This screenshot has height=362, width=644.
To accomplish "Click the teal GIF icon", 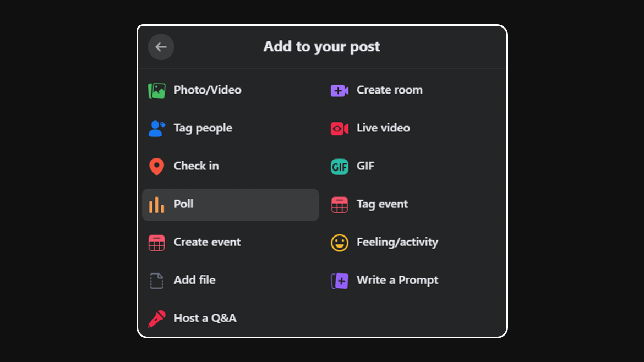I will click(340, 167).
